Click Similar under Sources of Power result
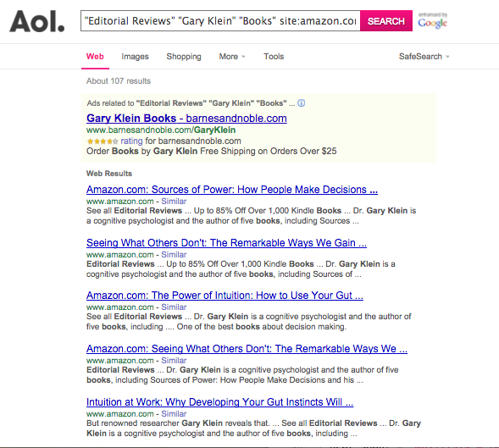 174,202
